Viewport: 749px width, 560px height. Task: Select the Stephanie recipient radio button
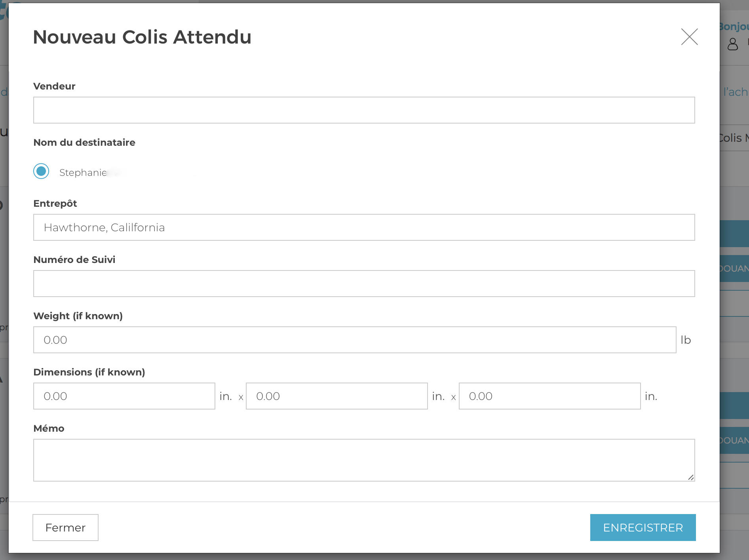41,171
